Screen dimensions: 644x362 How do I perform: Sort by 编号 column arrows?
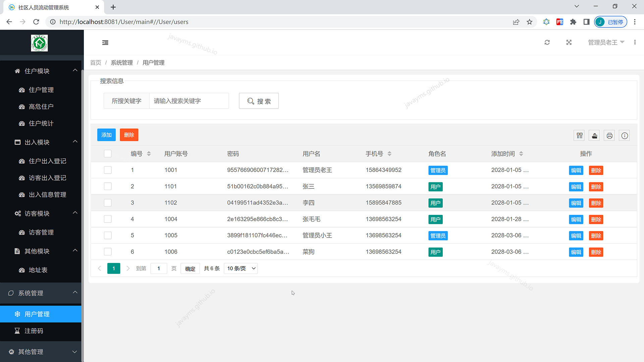tap(149, 154)
